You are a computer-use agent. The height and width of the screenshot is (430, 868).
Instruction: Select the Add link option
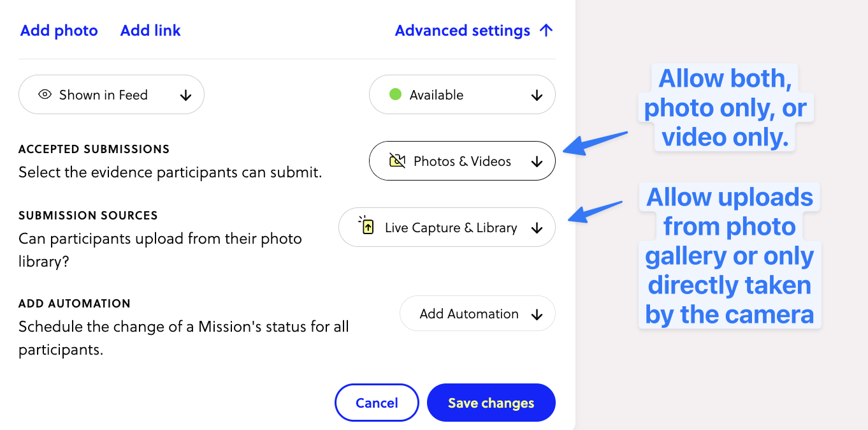click(x=150, y=30)
